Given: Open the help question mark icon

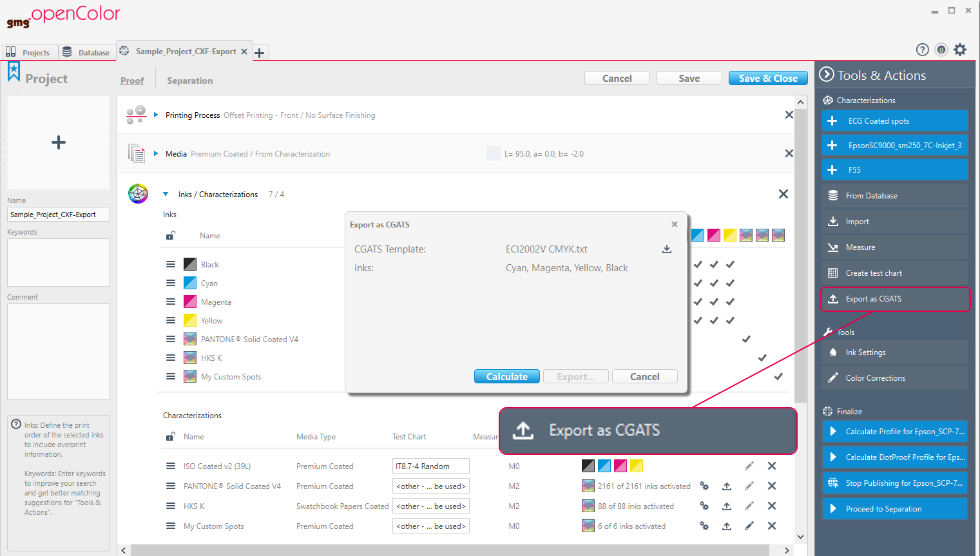Looking at the screenshot, I should click(923, 50).
